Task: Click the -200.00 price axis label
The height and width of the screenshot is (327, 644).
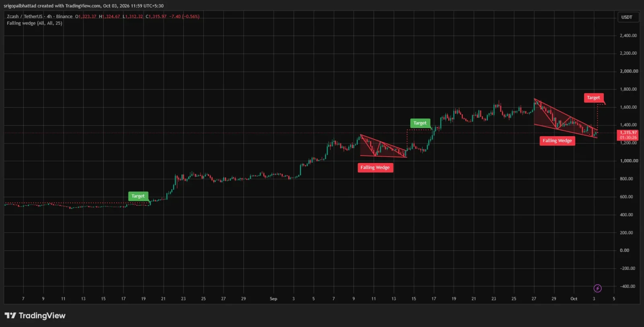Action: [627, 268]
